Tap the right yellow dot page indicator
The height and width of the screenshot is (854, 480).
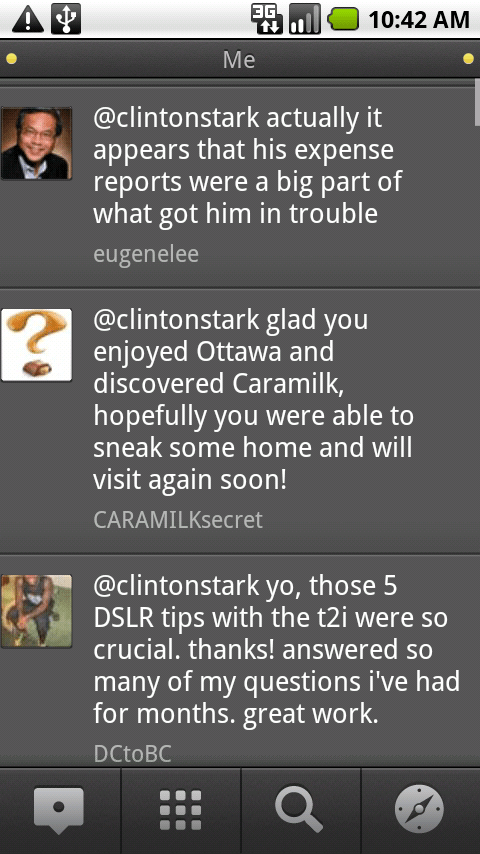click(468, 59)
